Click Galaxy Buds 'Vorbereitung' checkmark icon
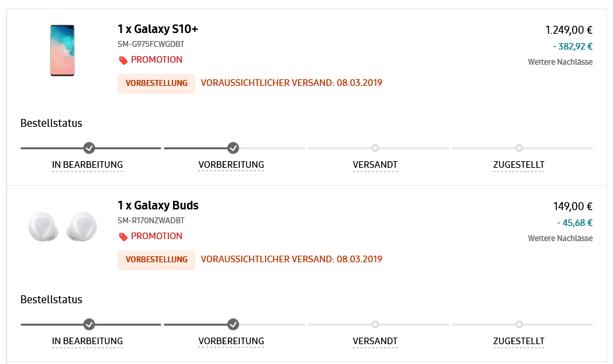The height and width of the screenshot is (364, 613). (233, 324)
